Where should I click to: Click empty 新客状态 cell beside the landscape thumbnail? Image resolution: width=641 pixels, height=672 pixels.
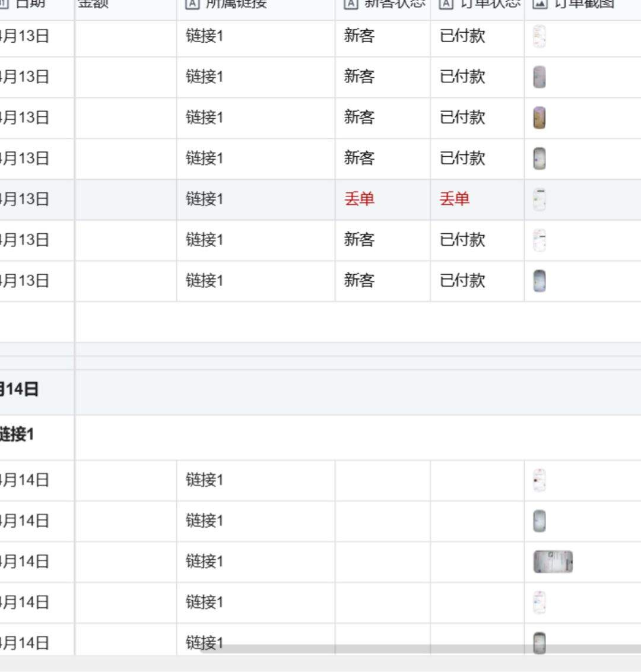(382, 562)
